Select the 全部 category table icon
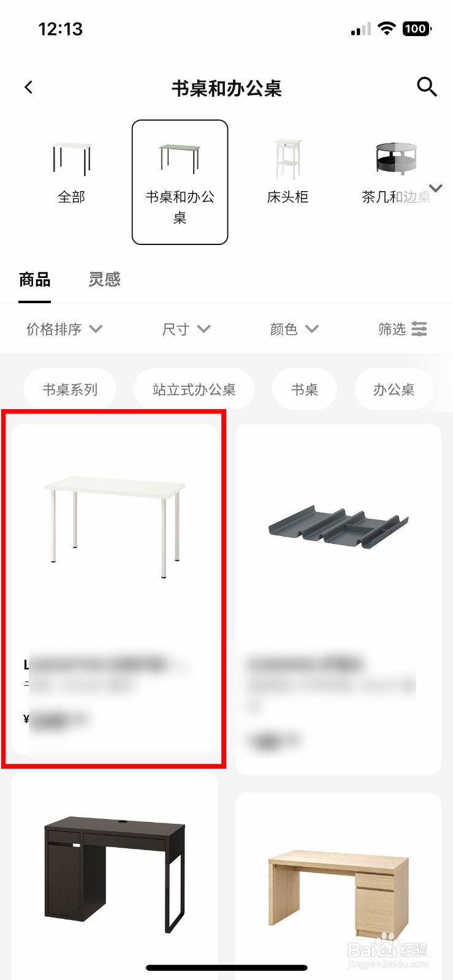 click(72, 157)
